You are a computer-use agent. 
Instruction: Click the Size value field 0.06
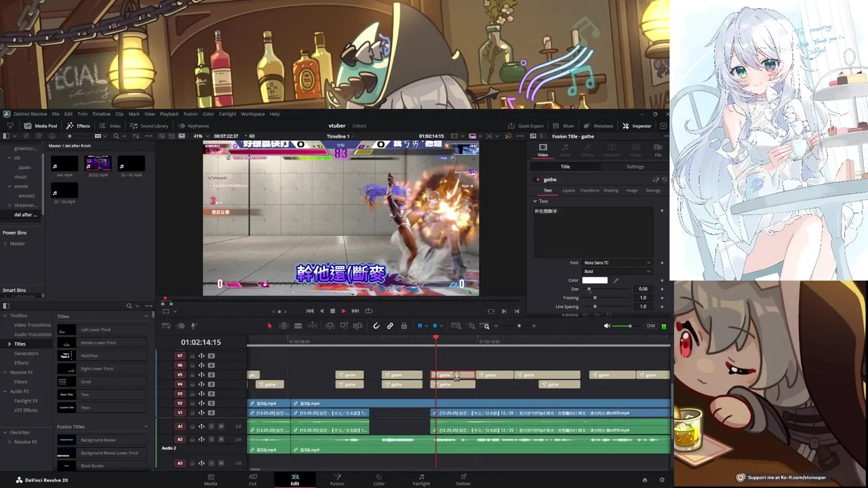[x=645, y=289]
